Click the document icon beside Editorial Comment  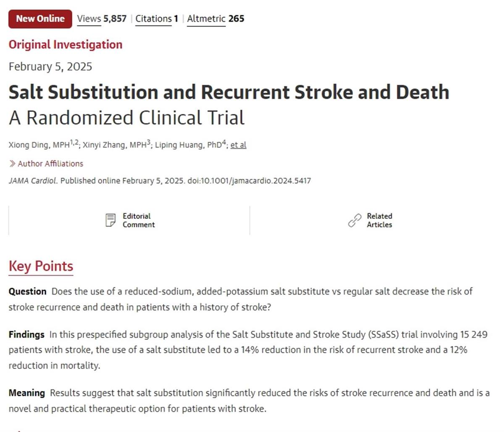point(110,220)
